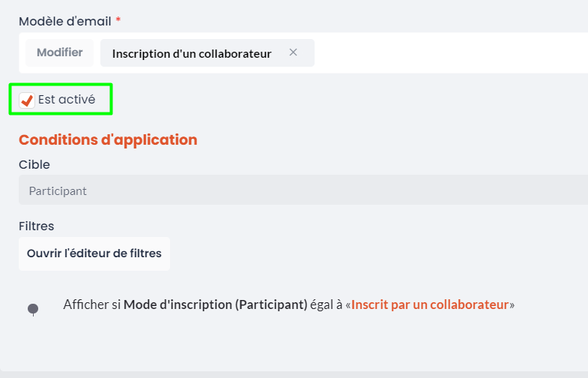Viewport: 588px width, 378px height.
Task: Click the red required asterisk
Action: pyautogui.click(x=118, y=20)
